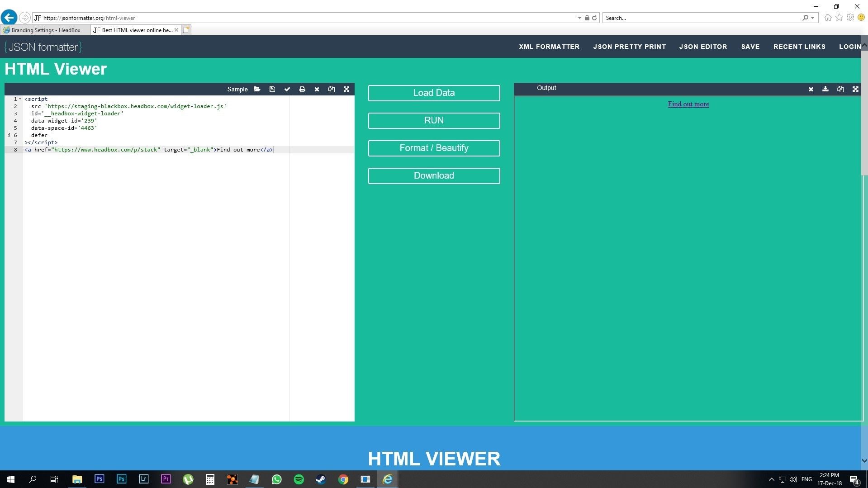The height and width of the screenshot is (488, 868).
Task: Expand the editor to fullscreen
Action: 346,89
